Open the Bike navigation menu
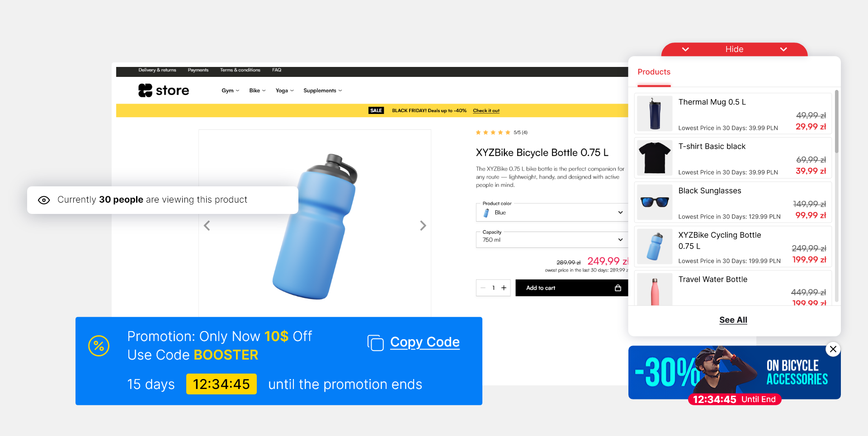 pos(257,91)
